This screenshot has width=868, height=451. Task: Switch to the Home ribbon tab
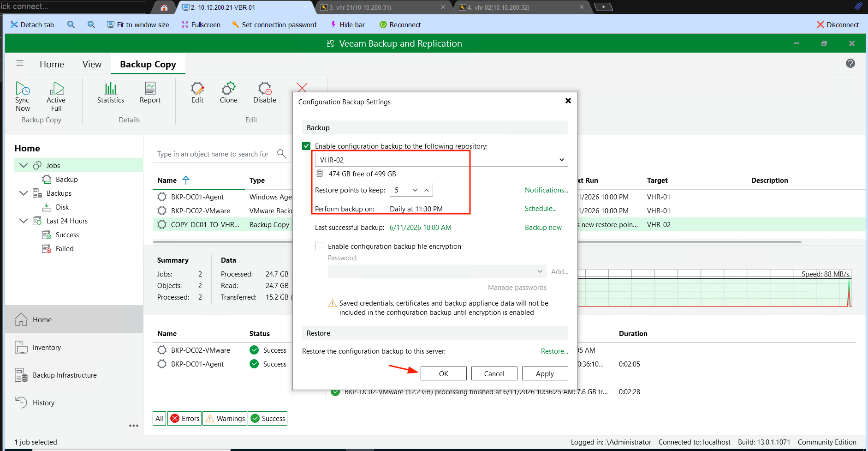click(52, 64)
